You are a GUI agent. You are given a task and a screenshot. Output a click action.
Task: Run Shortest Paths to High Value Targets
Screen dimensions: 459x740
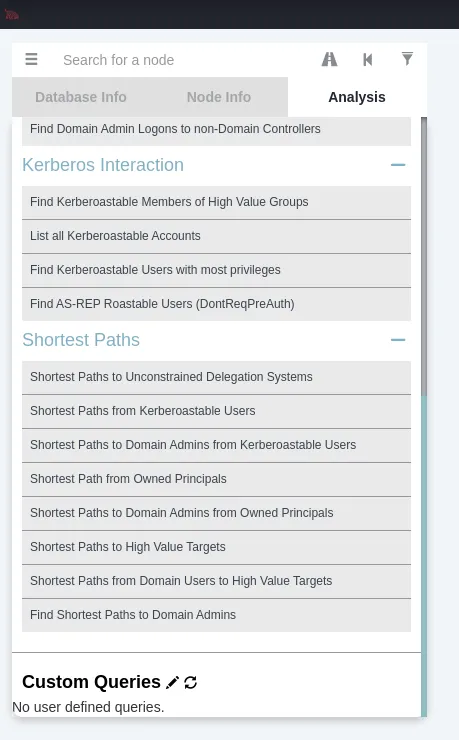(216, 547)
